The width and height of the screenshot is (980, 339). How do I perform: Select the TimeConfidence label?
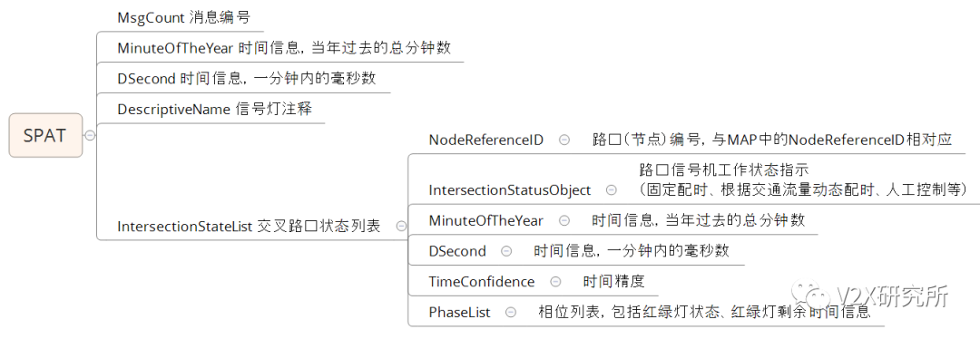point(481,282)
